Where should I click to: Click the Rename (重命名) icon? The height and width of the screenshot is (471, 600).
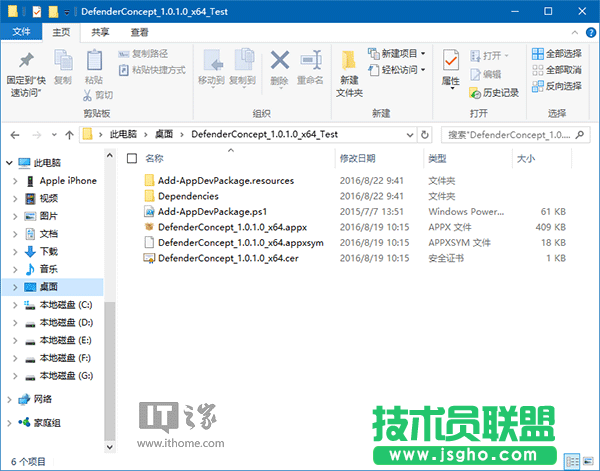(310, 60)
